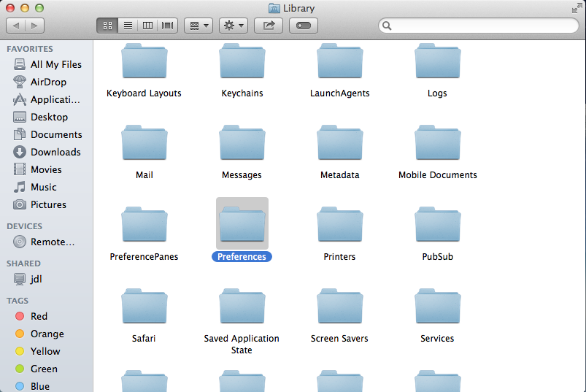Go back to previous folder
The height and width of the screenshot is (392, 586).
tap(16, 26)
